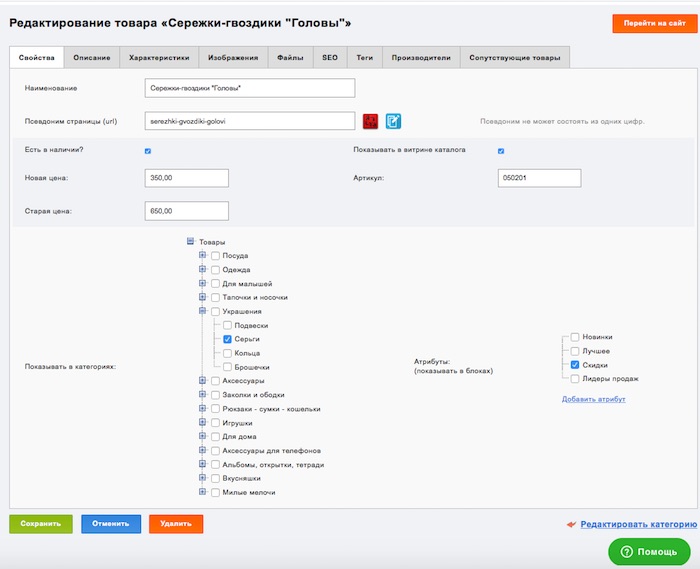Open the SEO tab

(x=330, y=58)
